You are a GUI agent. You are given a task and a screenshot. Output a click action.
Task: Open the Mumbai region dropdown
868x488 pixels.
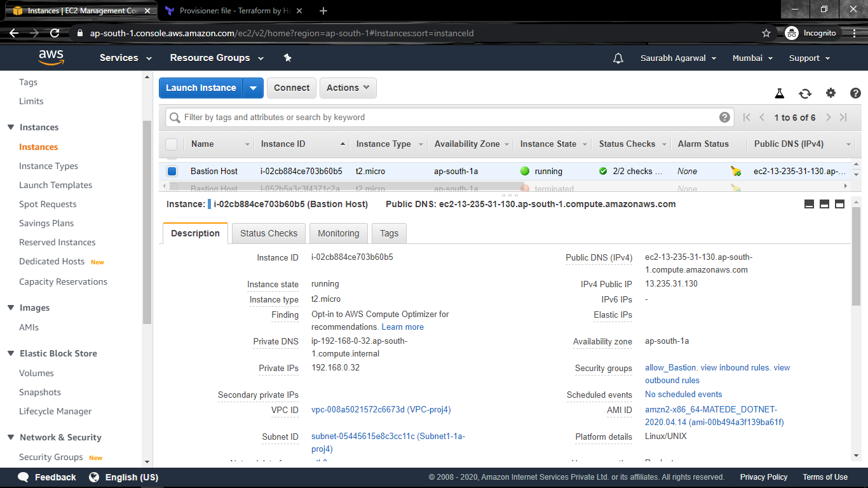(x=752, y=58)
